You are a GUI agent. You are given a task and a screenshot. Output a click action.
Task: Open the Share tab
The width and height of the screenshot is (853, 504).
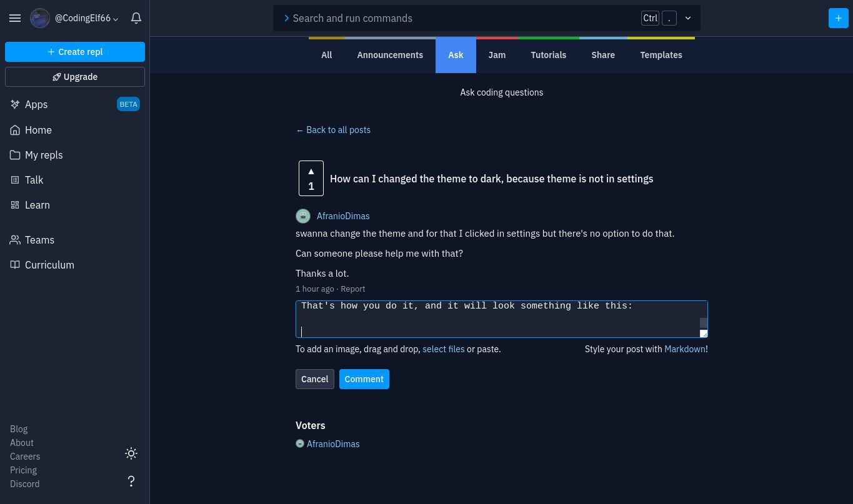[603, 55]
